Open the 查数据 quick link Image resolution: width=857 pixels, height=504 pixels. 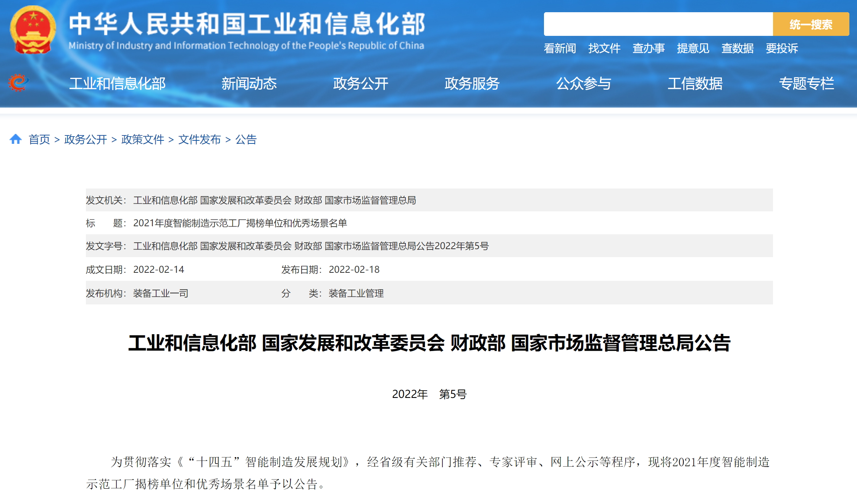(738, 48)
